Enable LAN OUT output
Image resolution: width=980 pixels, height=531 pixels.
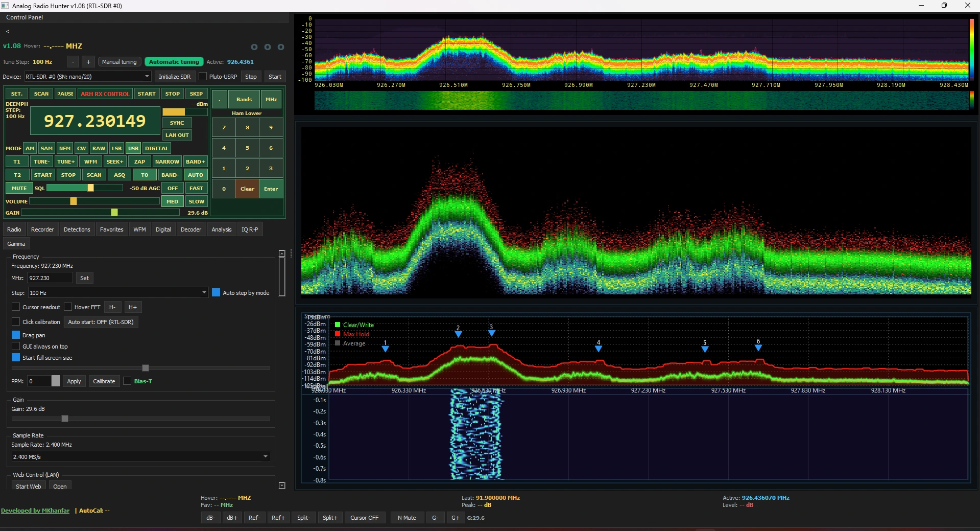(x=177, y=135)
